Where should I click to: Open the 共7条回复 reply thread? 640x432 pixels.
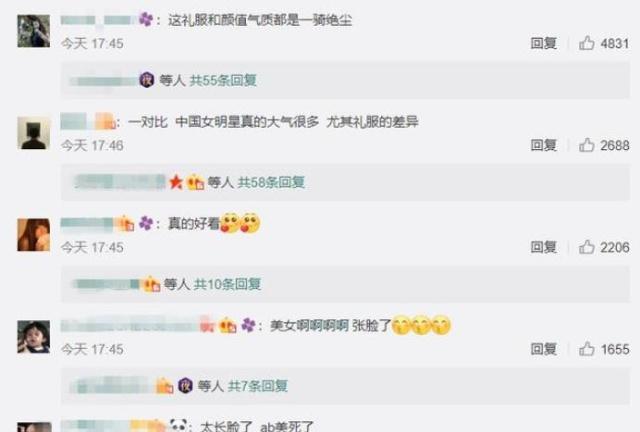click(258, 385)
